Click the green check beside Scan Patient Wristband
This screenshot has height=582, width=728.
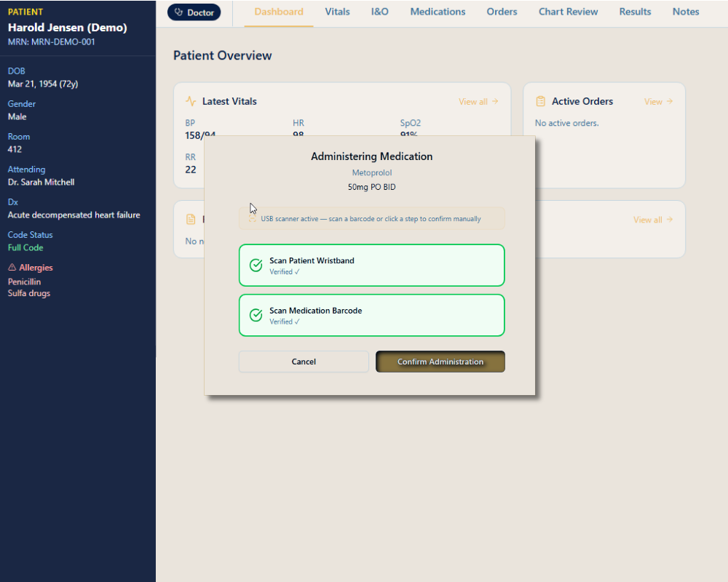coord(256,265)
